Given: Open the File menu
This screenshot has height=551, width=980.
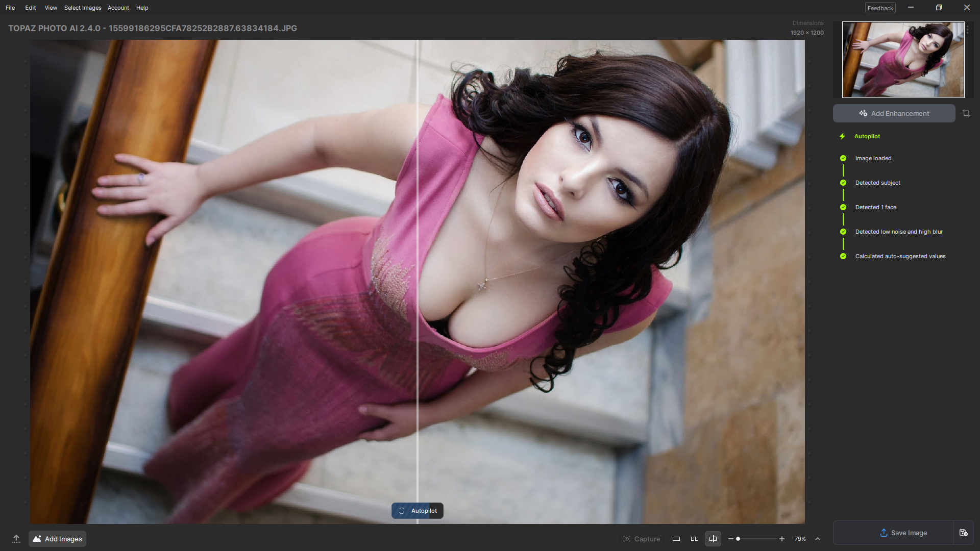Looking at the screenshot, I should coord(10,8).
